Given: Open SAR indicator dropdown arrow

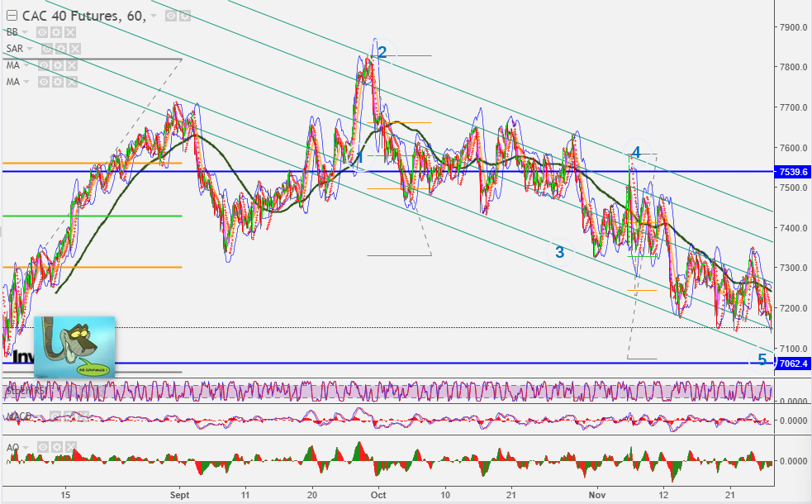Looking at the screenshot, I should coord(30,49).
